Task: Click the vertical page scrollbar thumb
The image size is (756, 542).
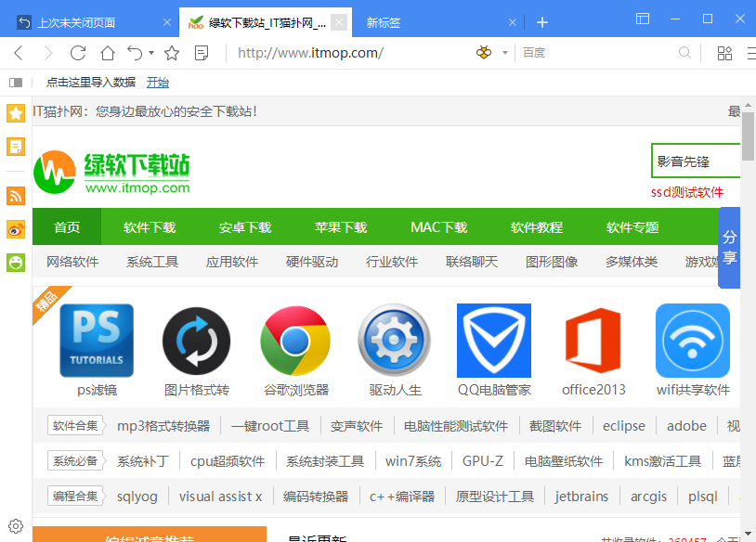Action: tap(748, 135)
